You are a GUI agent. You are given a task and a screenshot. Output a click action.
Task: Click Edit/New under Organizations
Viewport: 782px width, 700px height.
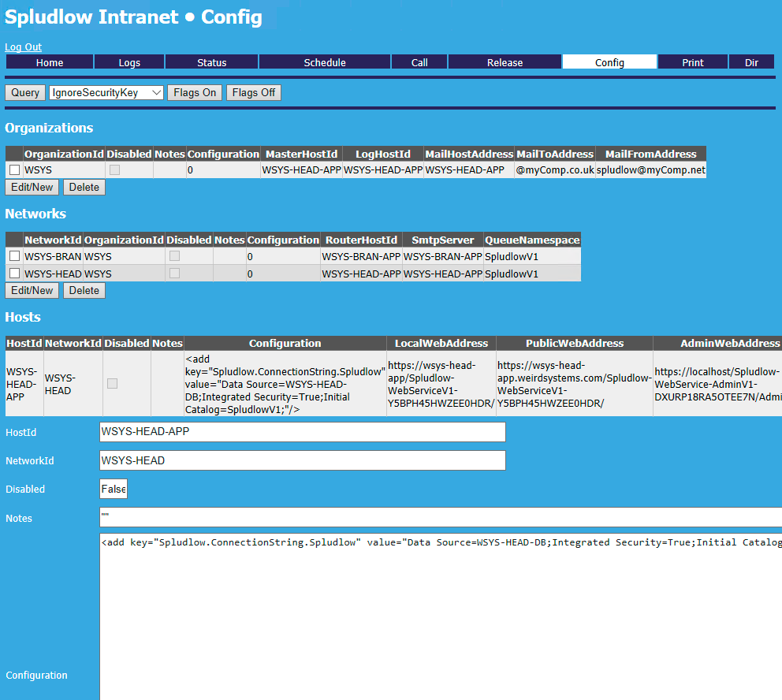[x=32, y=188]
